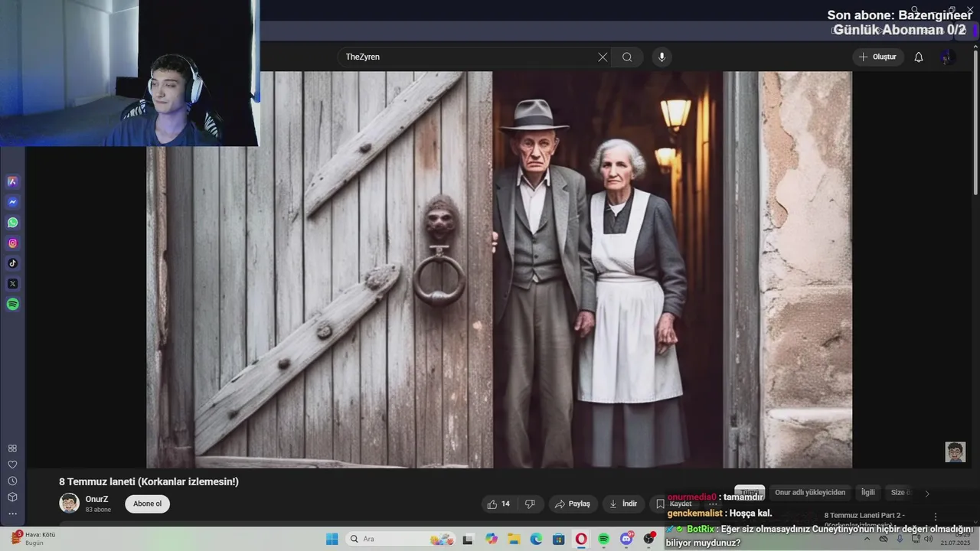Viewport: 980px width, 551px height.
Task: Open the OnurZ channel name link
Action: [x=96, y=499]
